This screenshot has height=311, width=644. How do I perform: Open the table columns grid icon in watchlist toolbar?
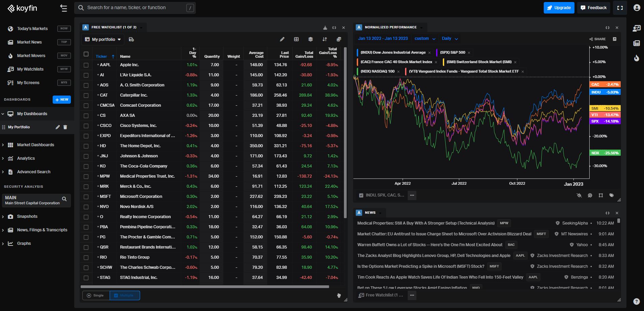(296, 39)
